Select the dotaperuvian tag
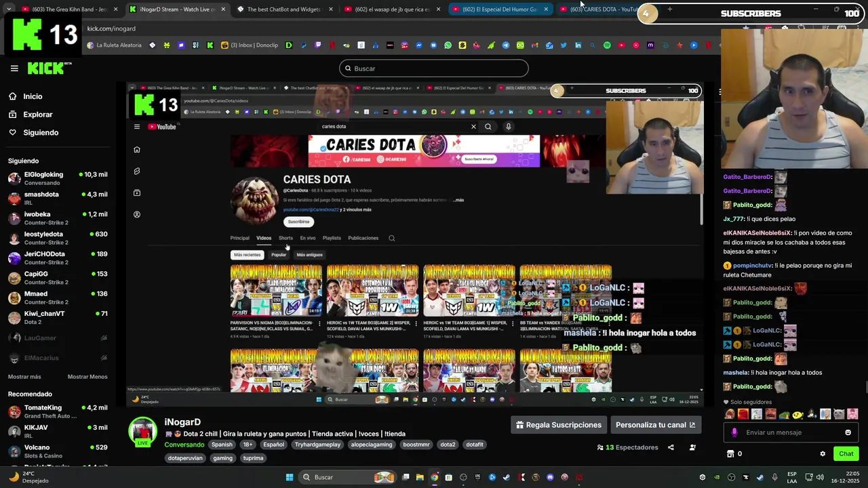The width and height of the screenshot is (868, 488). click(x=186, y=458)
